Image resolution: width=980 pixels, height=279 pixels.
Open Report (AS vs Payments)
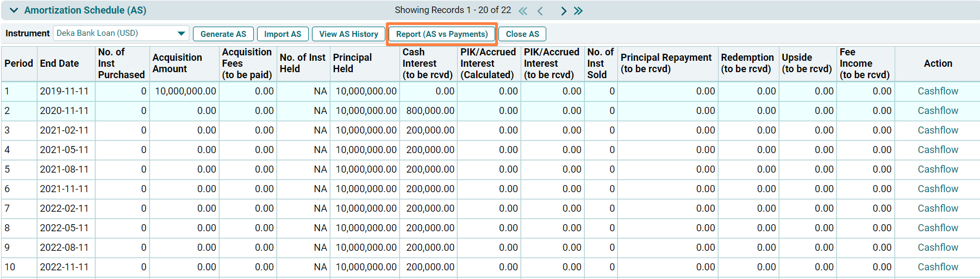point(441,34)
